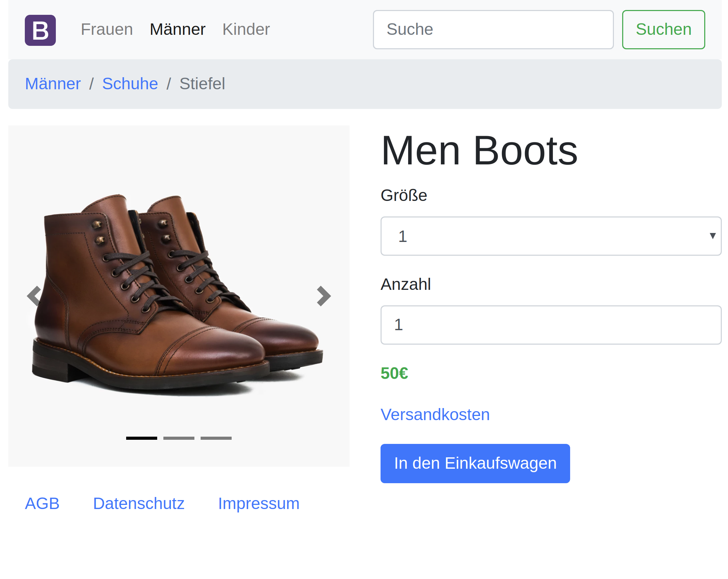Go to previous carousel image arrow

34,296
